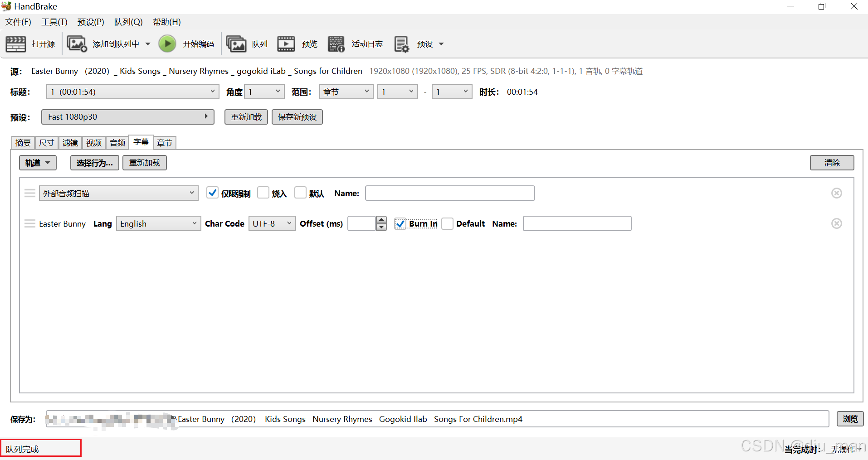Open the Angle dropdown
Image resolution: width=868 pixels, height=460 pixels.
pos(264,92)
